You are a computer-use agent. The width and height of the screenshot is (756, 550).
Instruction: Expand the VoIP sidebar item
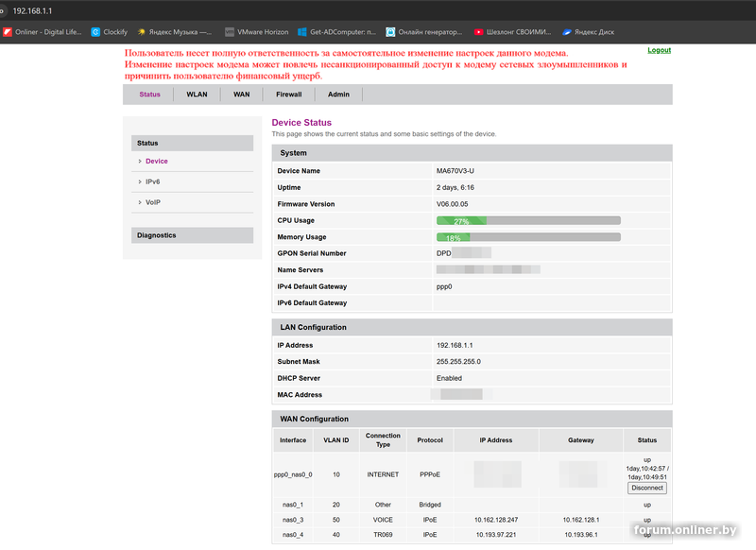pyautogui.click(x=152, y=202)
